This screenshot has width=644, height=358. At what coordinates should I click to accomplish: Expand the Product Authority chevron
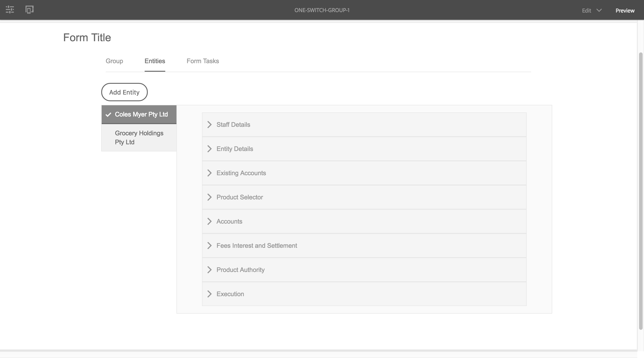click(210, 270)
